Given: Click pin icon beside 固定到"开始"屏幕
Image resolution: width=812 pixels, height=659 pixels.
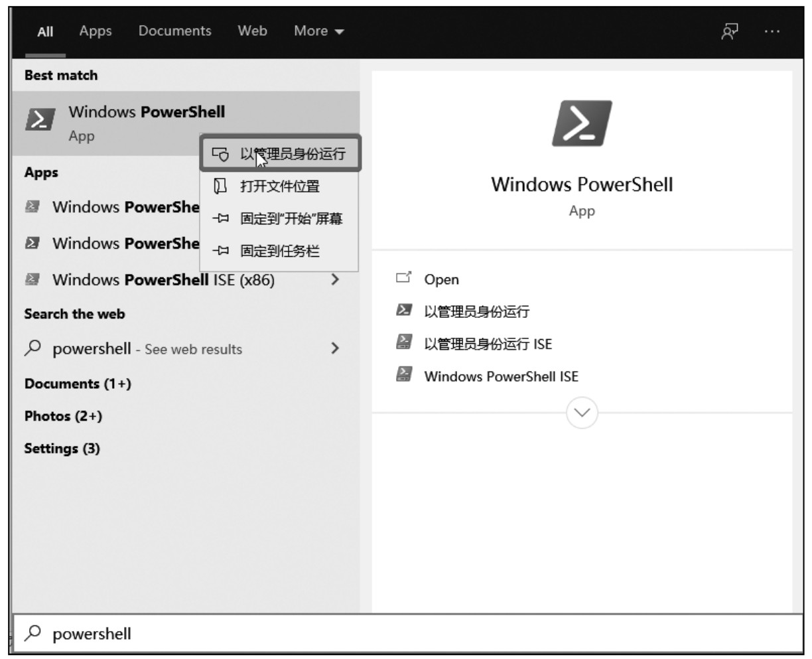Looking at the screenshot, I should [x=220, y=219].
